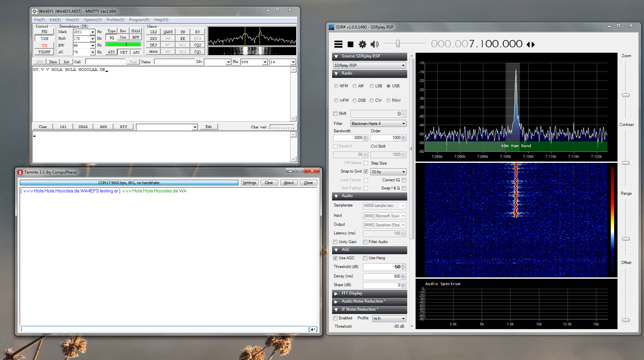Click Clear in the Termite window
Screen dimensions: 644x360
(x=269, y=182)
